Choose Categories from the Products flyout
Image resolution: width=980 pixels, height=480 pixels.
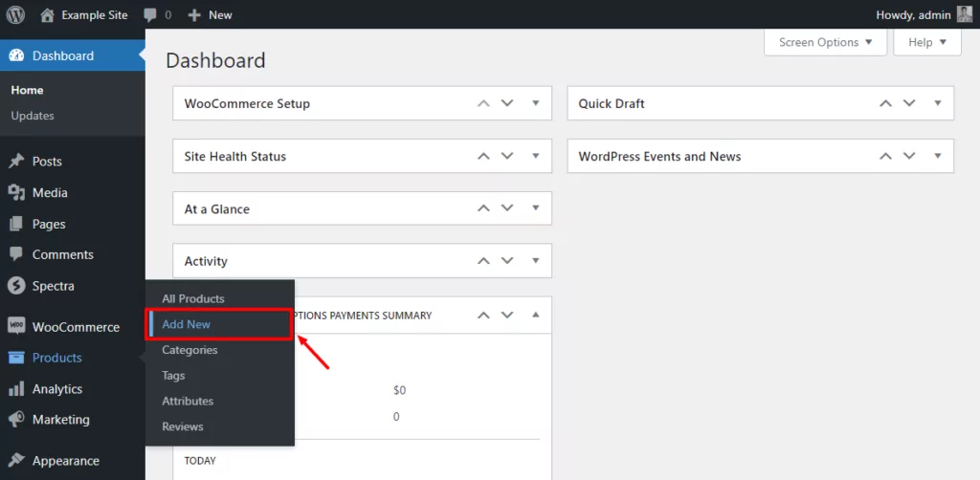(189, 350)
